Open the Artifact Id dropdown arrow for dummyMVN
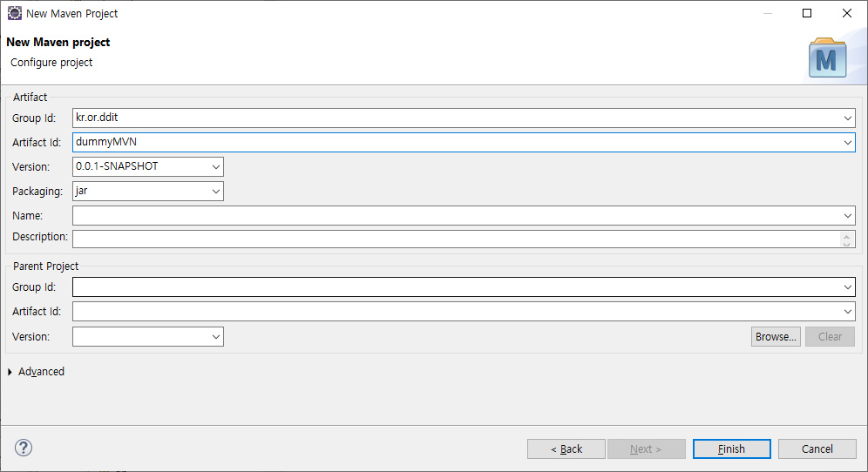 [x=847, y=142]
